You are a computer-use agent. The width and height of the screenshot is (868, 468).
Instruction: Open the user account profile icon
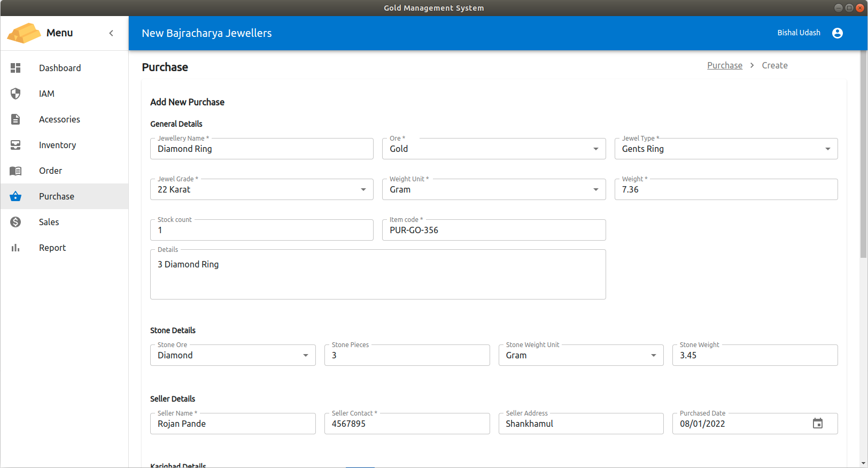coord(838,33)
